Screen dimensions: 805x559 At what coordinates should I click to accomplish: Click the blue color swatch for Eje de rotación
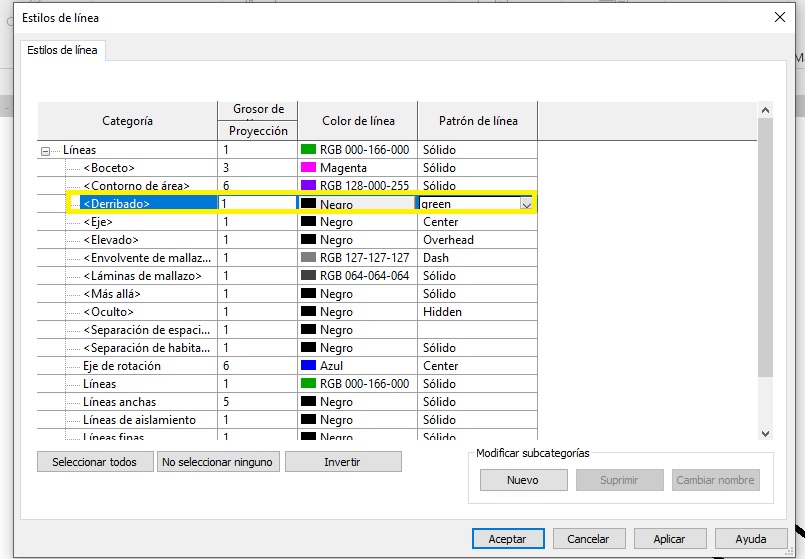[308, 366]
